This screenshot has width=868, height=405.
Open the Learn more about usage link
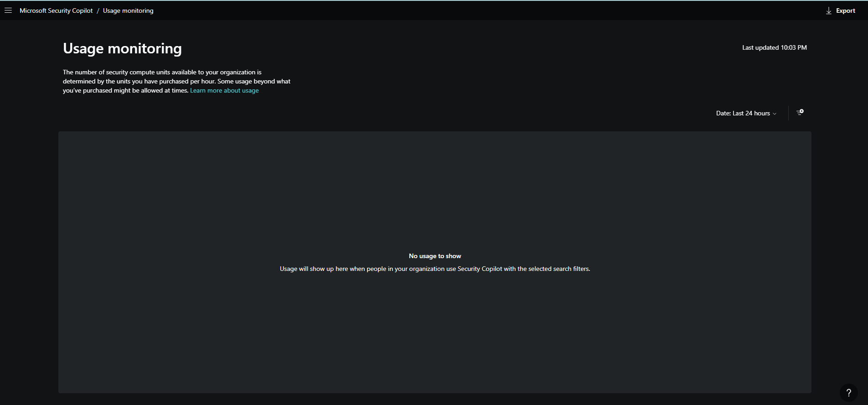[x=224, y=90]
